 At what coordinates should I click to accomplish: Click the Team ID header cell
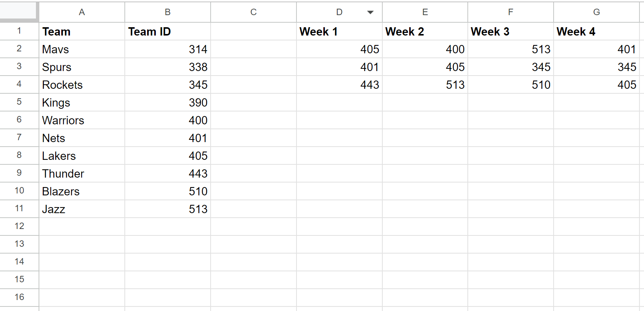168,31
